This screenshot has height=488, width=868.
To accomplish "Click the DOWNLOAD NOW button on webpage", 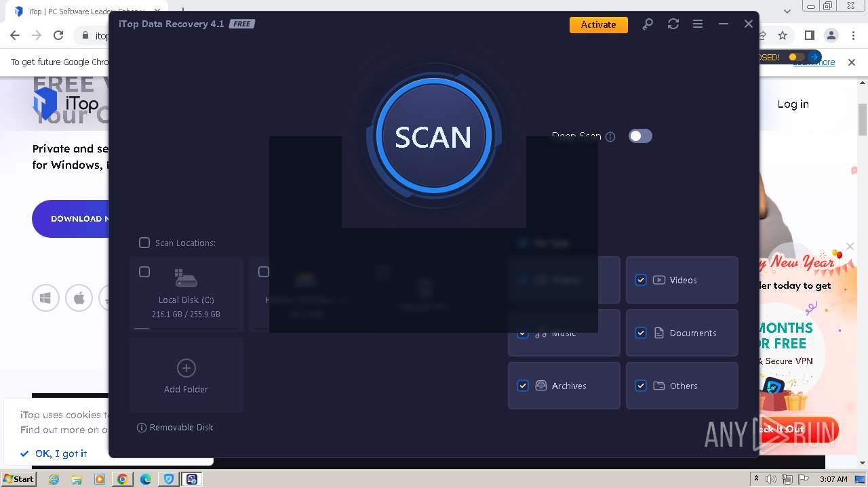I will point(71,219).
